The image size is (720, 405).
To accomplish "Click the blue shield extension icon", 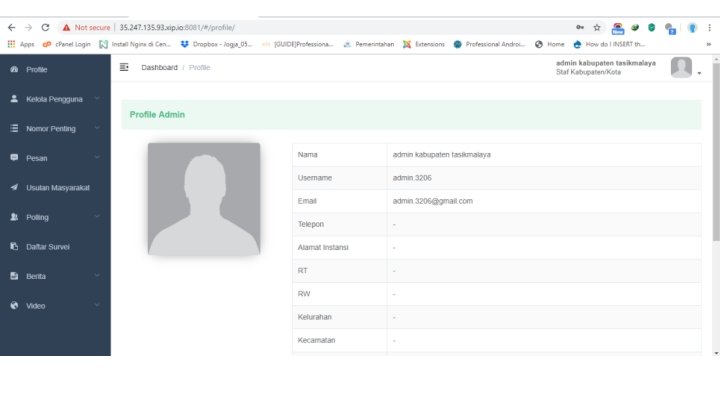I will [692, 28].
